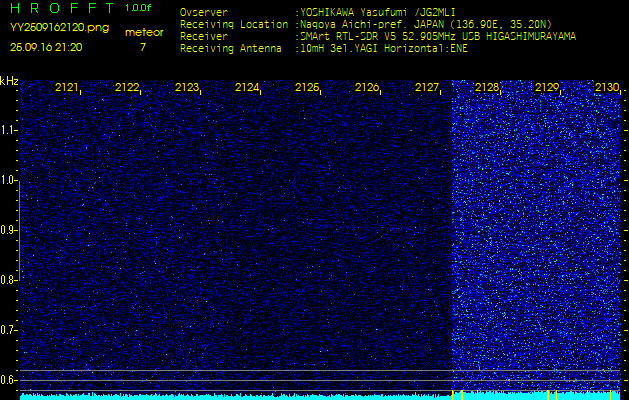This screenshot has width=629, height=400.
Task: Click the 2122 time marker
Action: pyautogui.click(x=127, y=87)
